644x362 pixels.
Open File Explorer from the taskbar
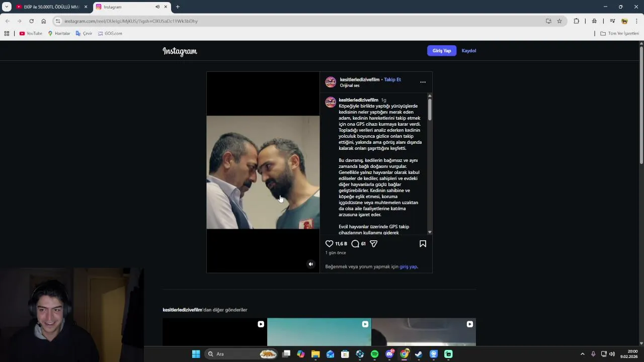pyautogui.click(x=315, y=354)
